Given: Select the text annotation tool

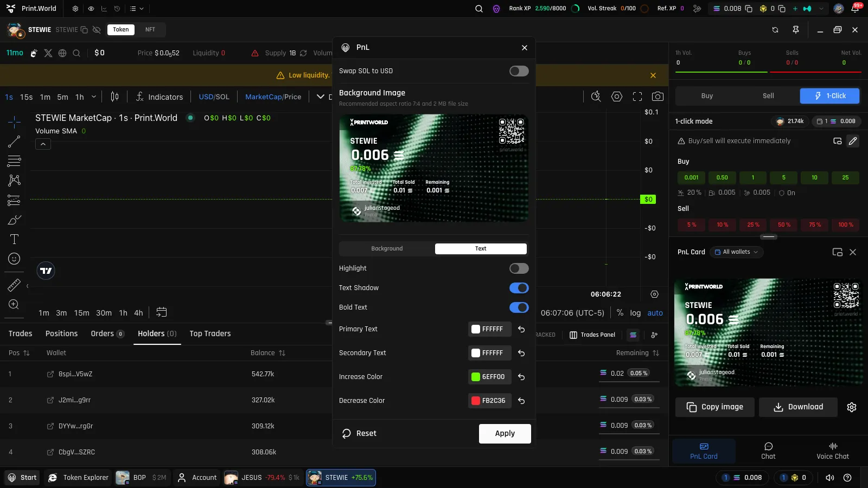Looking at the screenshot, I should tap(14, 239).
